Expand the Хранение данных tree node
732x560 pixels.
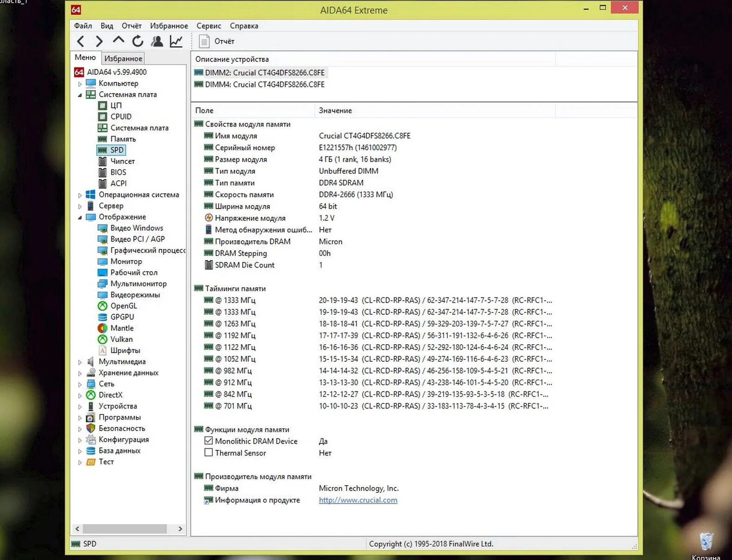(80, 373)
